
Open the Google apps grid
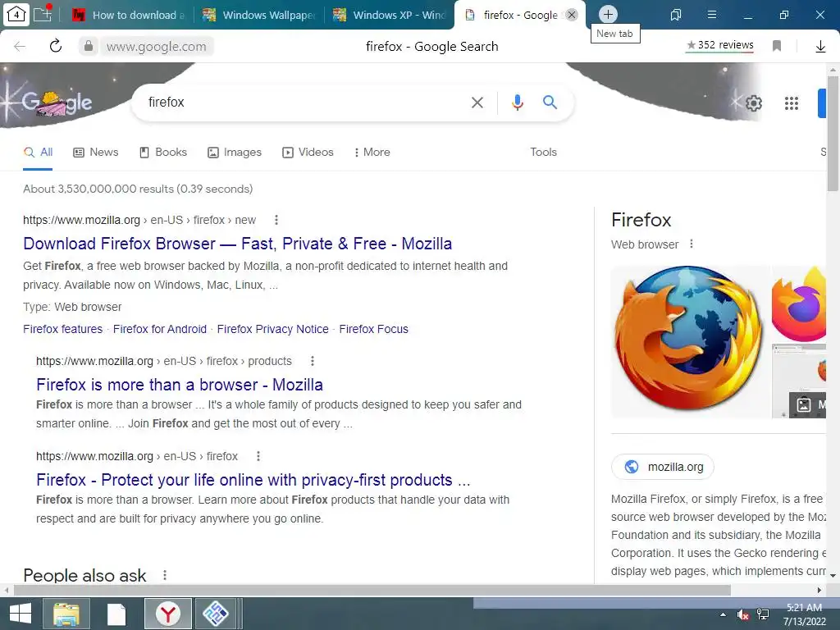click(x=792, y=103)
